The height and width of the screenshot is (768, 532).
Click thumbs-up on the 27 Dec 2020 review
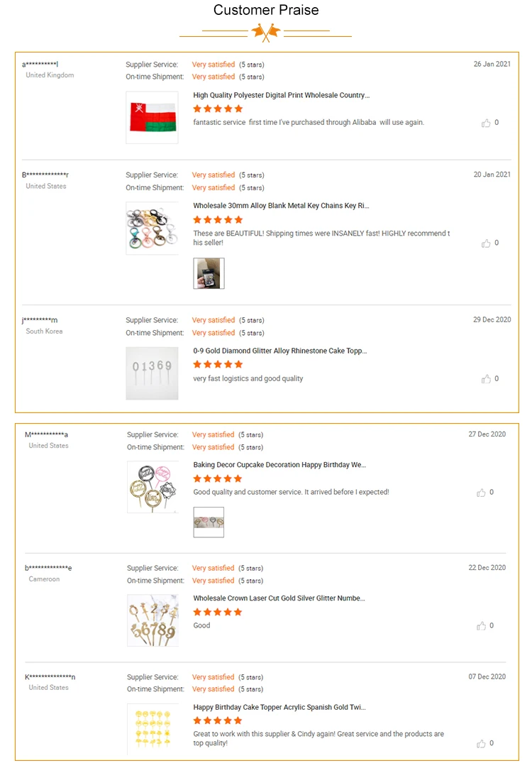(x=482, y=493)
